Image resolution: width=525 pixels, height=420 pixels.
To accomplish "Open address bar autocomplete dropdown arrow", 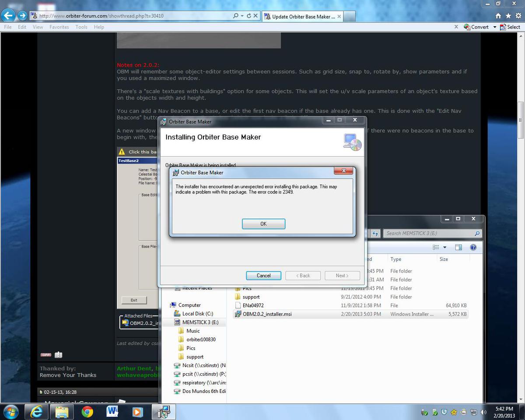I will tap(242, 16).
